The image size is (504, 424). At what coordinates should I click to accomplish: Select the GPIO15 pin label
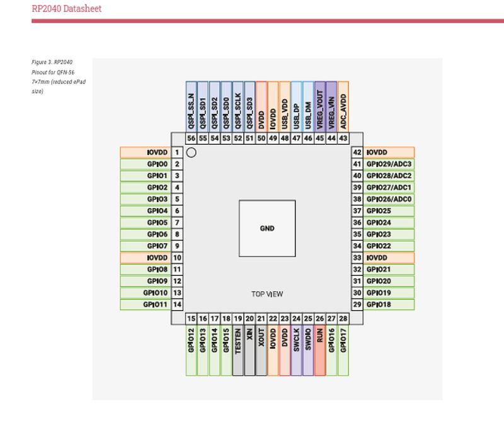[x=226, y=350]
